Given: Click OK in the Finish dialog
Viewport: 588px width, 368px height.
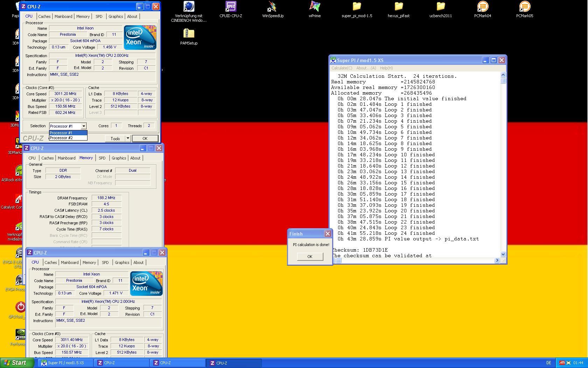Looking at the screenshot, I should tap(310, 257).
